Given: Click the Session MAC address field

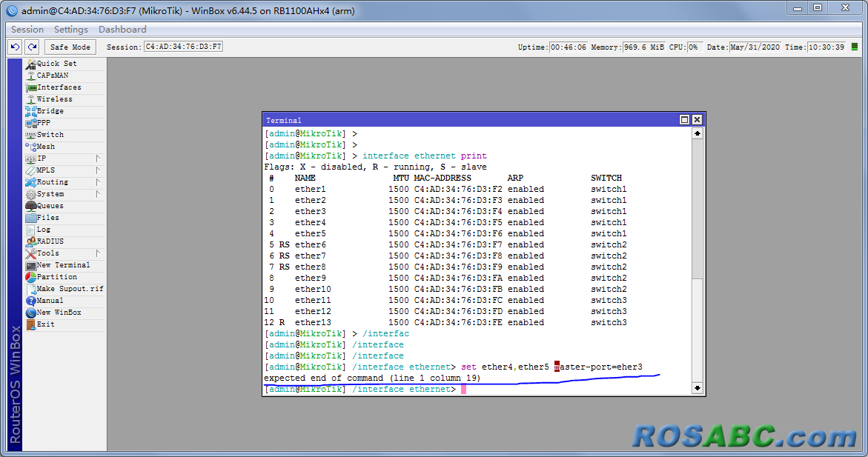Looking at the screenshot, I should click(x=183, y=47).
